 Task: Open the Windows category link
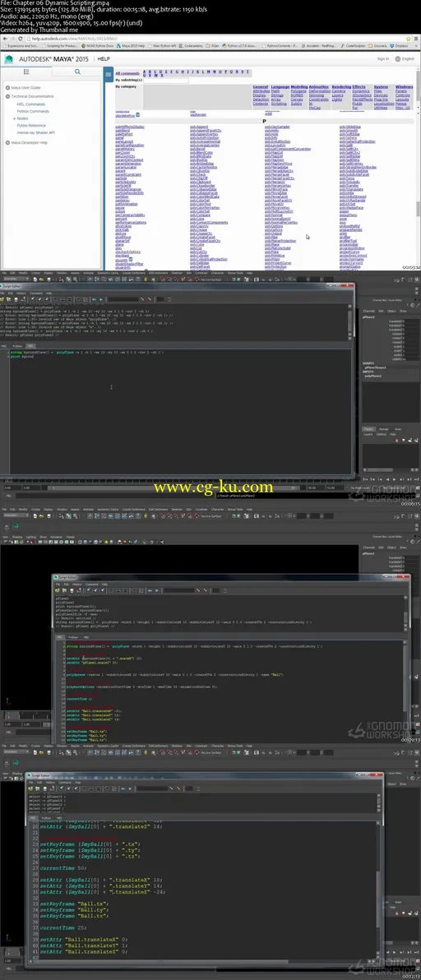404,87
